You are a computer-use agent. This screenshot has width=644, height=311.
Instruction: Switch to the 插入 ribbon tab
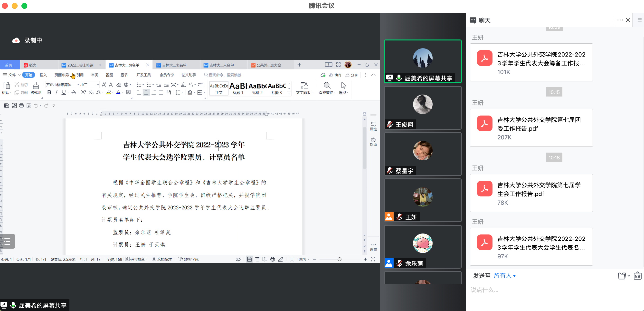43,75
